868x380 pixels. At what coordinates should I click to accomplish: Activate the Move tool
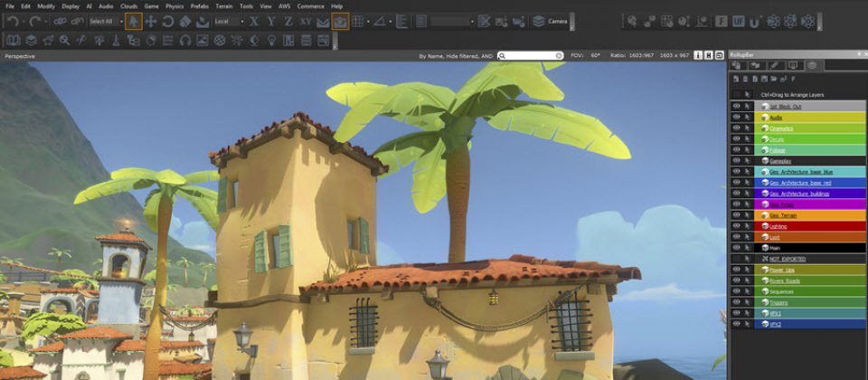click(x=151, y=21)
